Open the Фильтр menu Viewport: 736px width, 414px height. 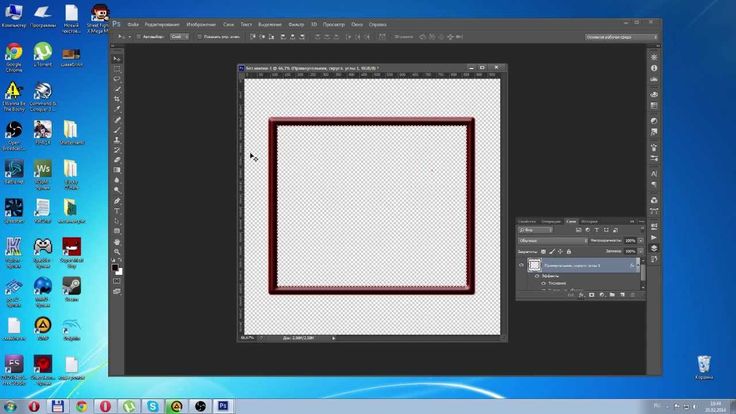point(296,23)
